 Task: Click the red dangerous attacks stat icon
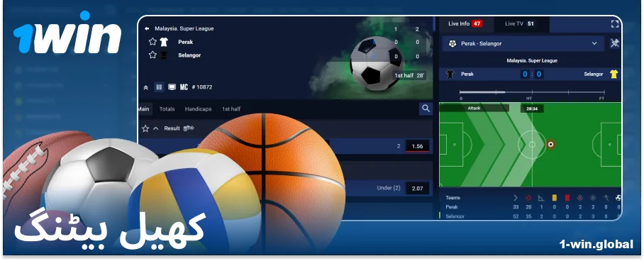[528, 198]
